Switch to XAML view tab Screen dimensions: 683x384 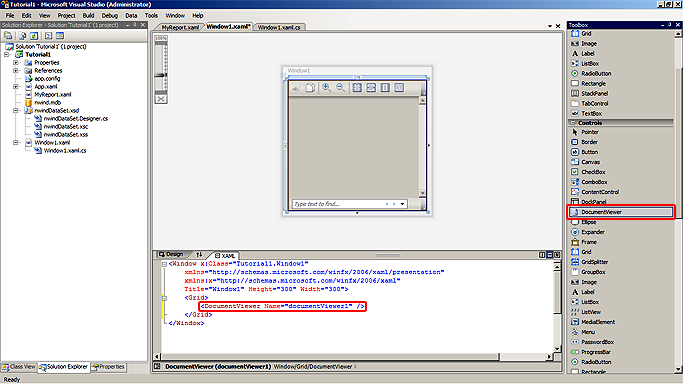[225, 256]
